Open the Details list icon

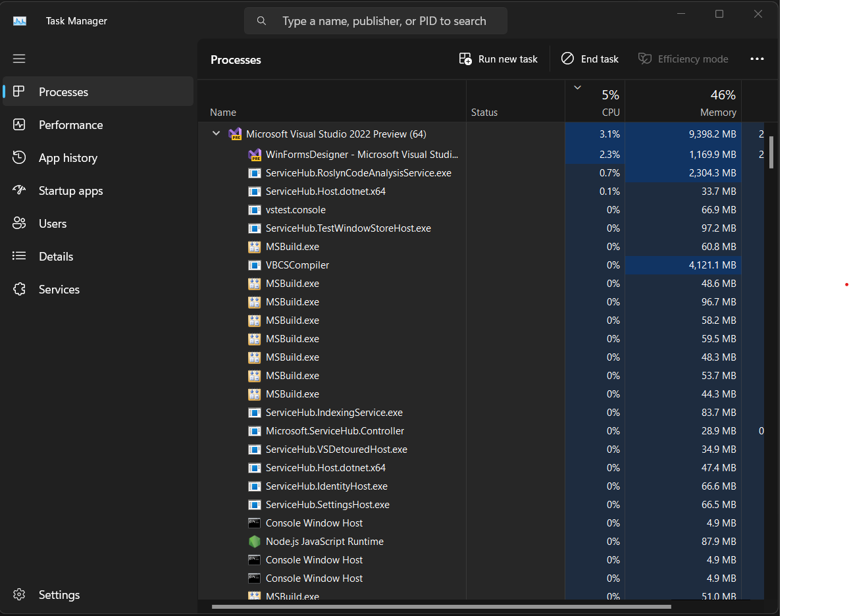coord(19,257)
